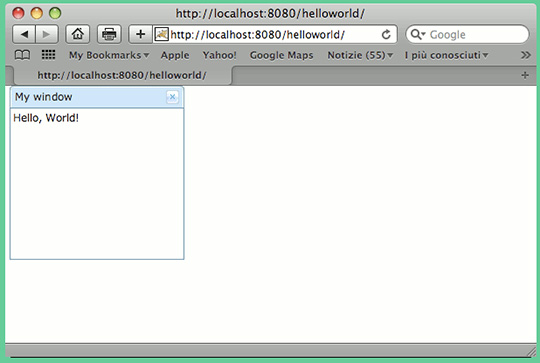540x363 pixels.
Task: Go back with the back arrow button
Action: (24, 34)
